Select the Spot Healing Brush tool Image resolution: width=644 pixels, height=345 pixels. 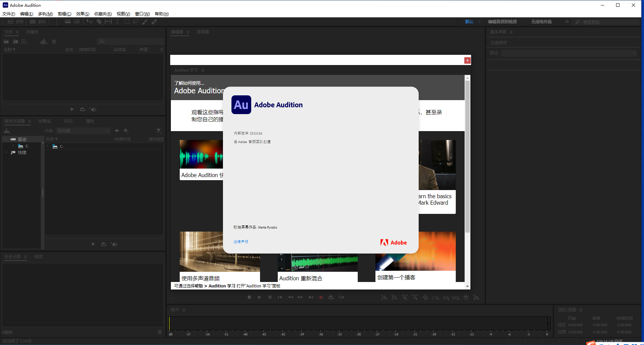click(154, 21)
